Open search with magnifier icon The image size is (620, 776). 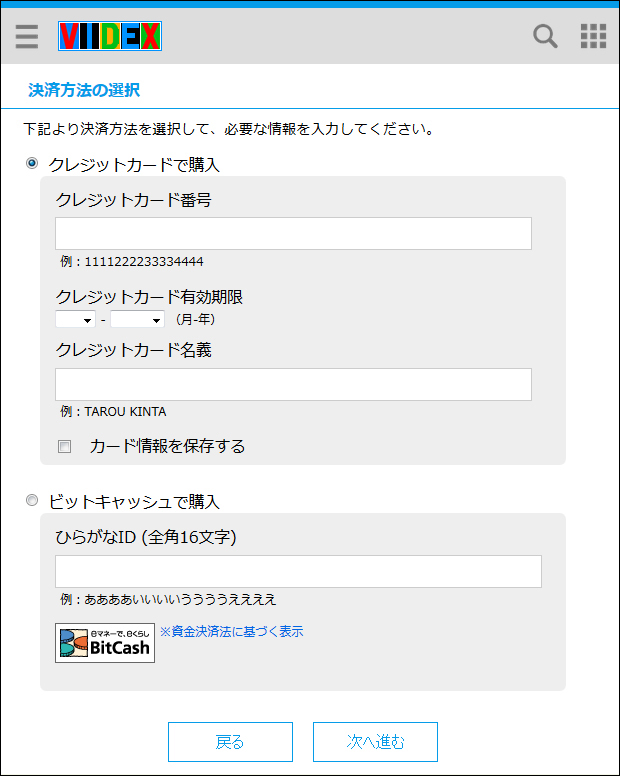pyautogui.click(x=545, y=36)
